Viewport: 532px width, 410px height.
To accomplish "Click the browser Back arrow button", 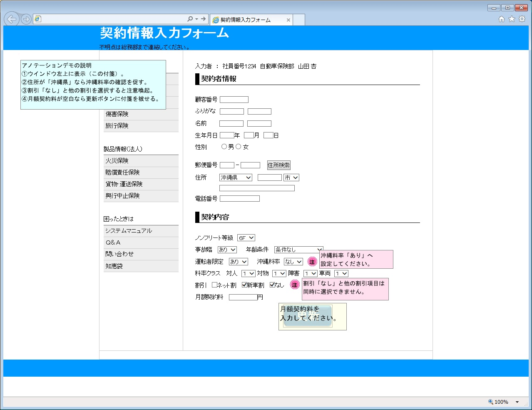I will 12,19.
